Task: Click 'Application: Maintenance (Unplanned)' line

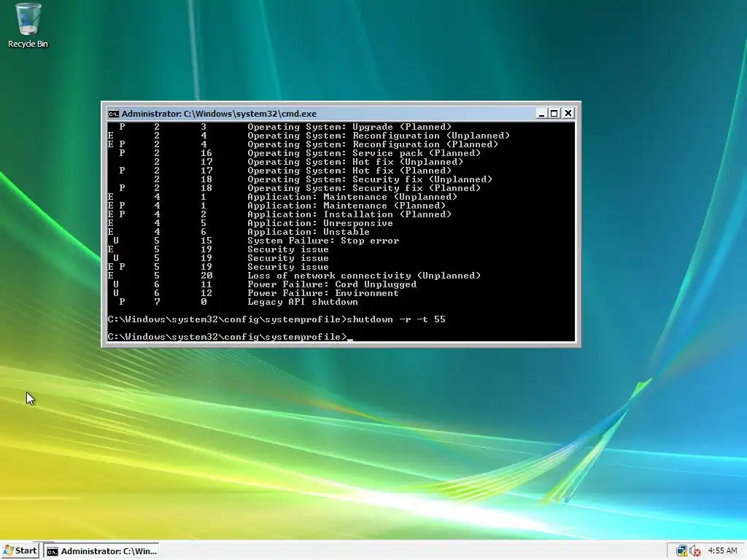Action: point(352,197)
